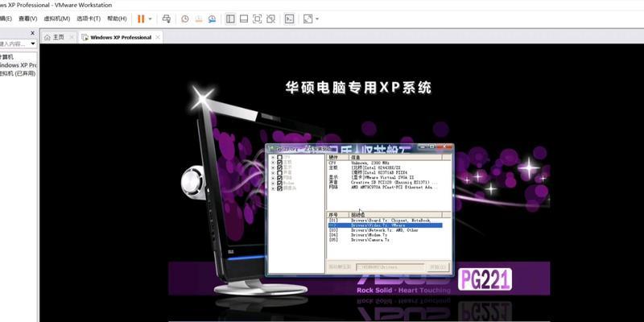Open the 查看(V) menu
Screen dimensions: 644x322
click(x=28, y=19)
